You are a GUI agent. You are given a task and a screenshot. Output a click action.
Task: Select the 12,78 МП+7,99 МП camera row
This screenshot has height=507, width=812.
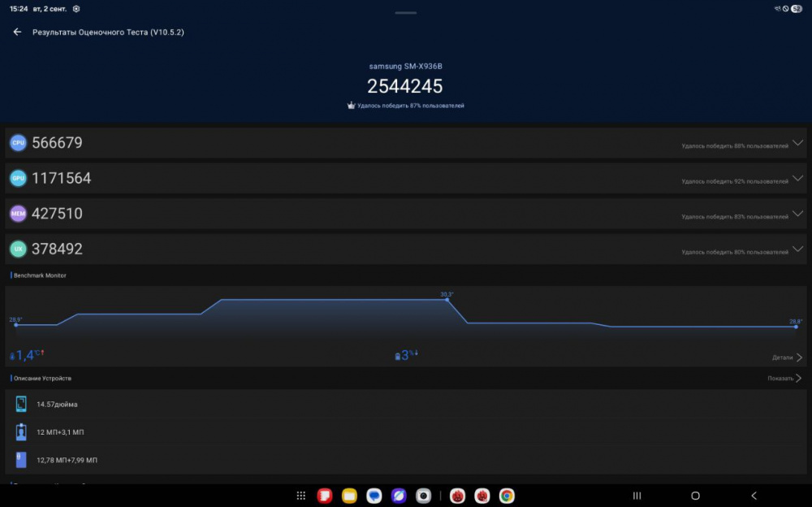point(405,460)
